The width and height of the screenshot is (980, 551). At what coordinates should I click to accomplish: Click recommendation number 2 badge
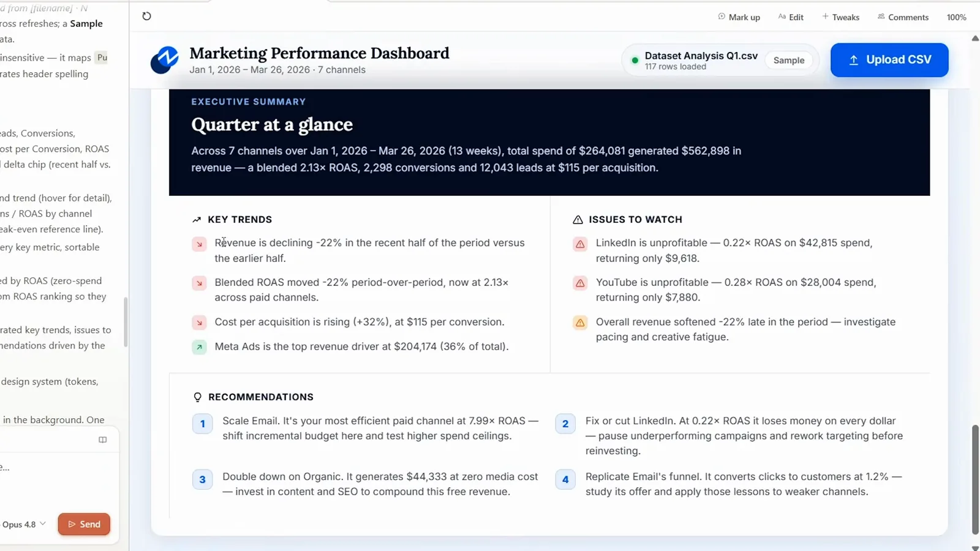(565, 424)
